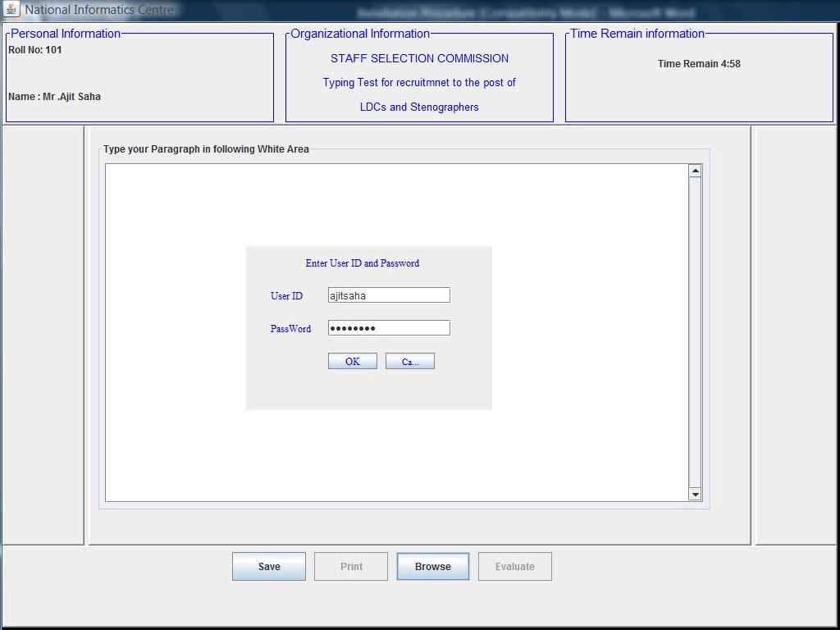Click the 'Personal Information' panel title
The width and height of the screenshot is (840, 630).
tap(66, 34)
